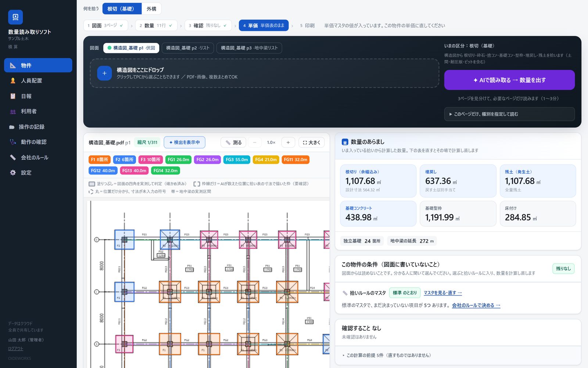Viewport: 588px width, 368px height.
Task: Click the plus icon in drop zone
Action: pos(104,73)
